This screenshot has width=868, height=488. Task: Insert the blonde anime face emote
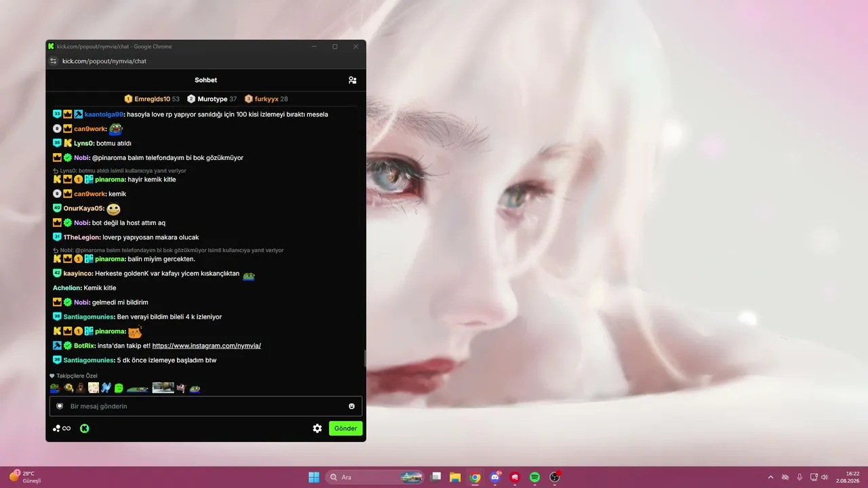[x=94, y=388]
